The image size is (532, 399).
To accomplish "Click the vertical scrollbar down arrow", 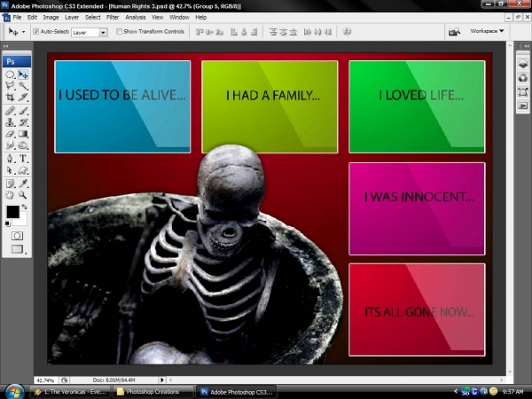I will [x=510, y=372].
